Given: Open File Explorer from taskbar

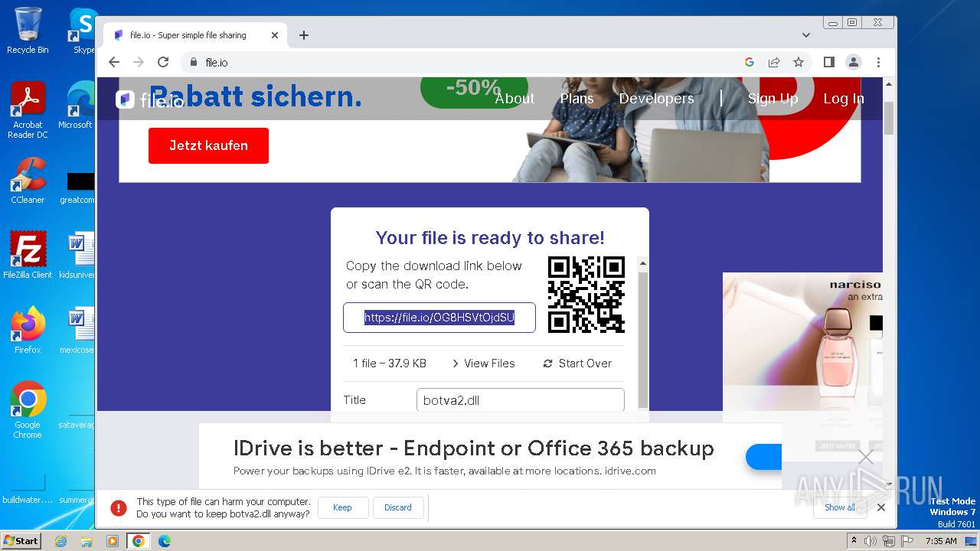Looking at the screenshot, I should (87, 541).
